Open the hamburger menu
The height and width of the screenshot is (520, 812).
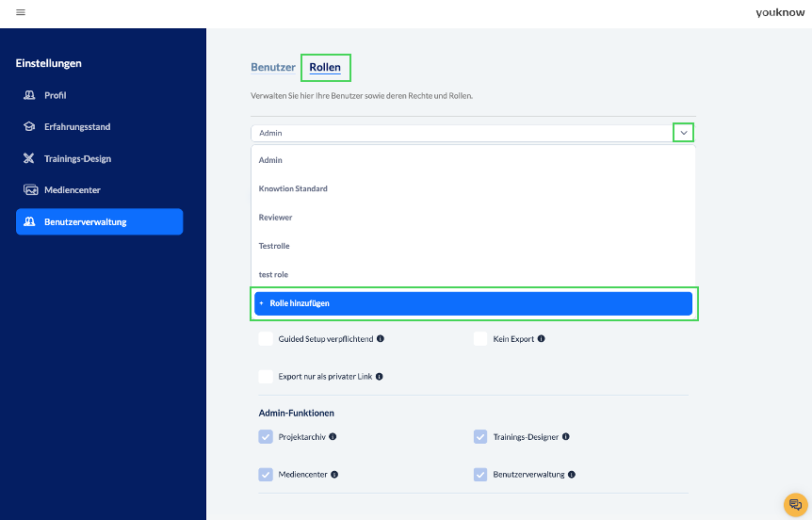pyautogui.click(x=21, y=12)
